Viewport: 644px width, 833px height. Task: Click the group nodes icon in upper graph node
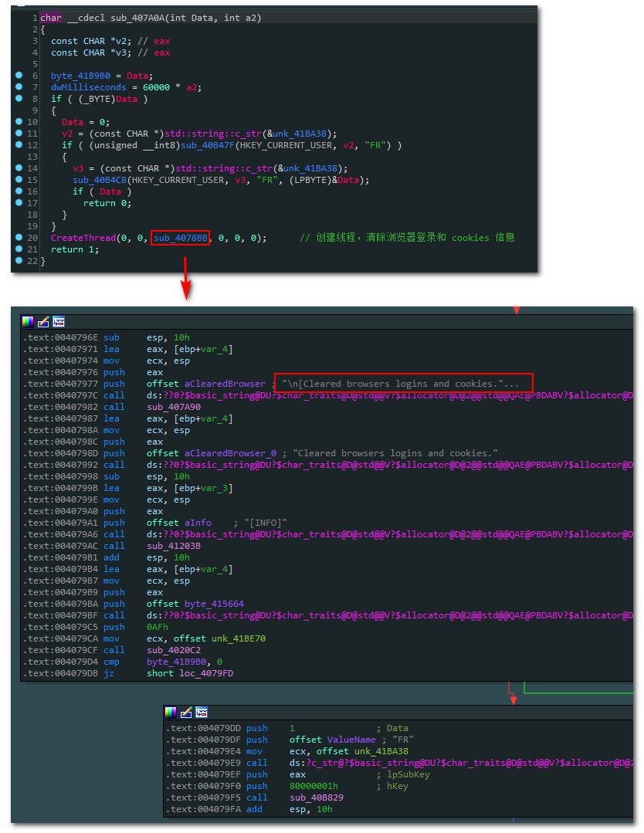pos(59,321)
